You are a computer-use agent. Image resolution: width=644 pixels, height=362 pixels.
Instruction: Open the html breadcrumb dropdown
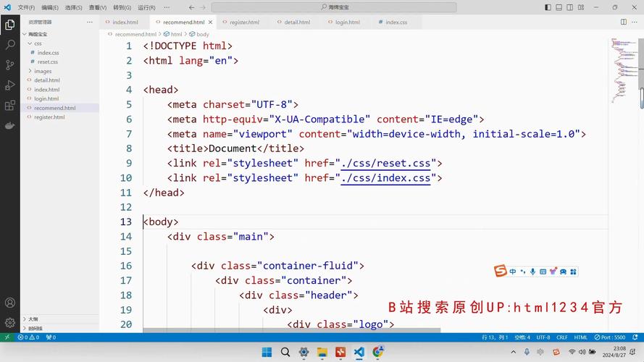[173, 34]
